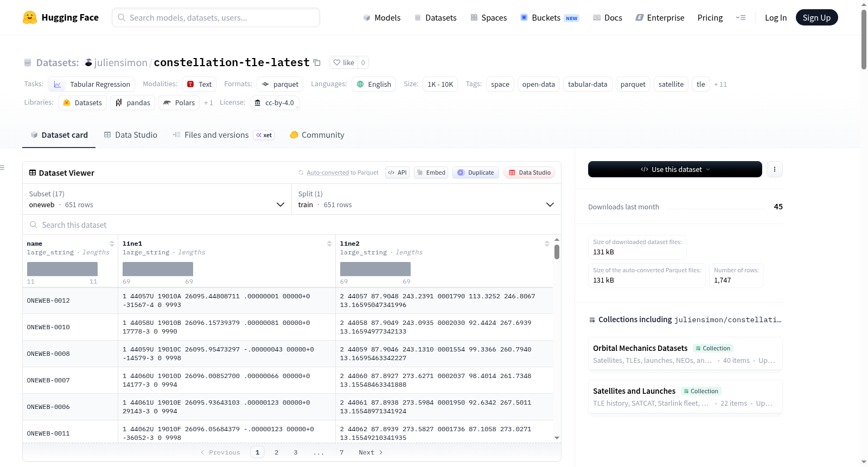This screenshot has width=868, height=467.
Task: Open the left sidebar menu icon
Action: tap(2, 168)
